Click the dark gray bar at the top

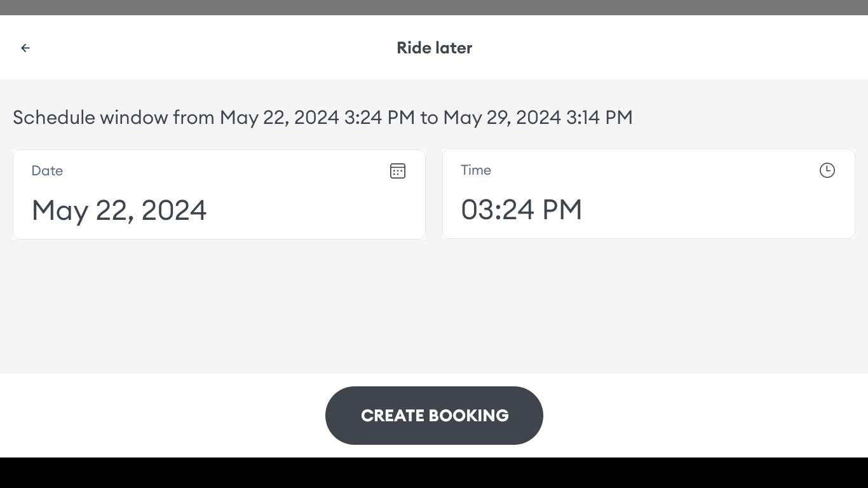click(x=434, y=7)
